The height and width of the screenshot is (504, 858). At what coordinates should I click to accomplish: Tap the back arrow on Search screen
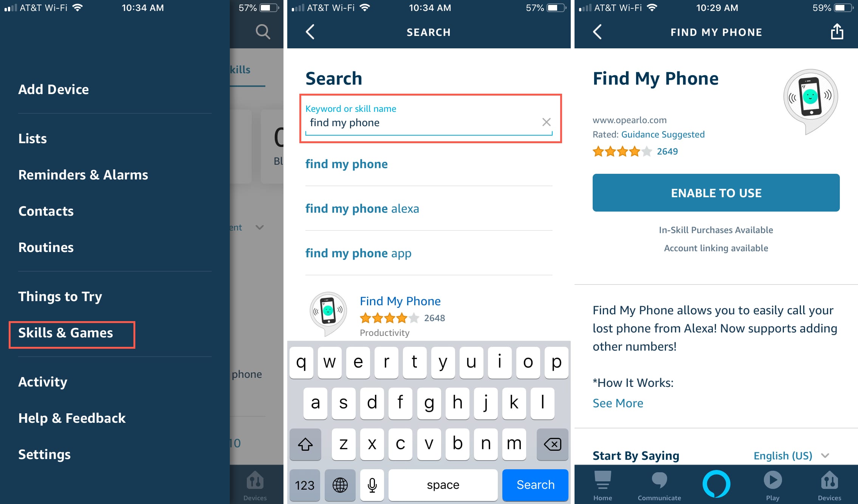310,32
